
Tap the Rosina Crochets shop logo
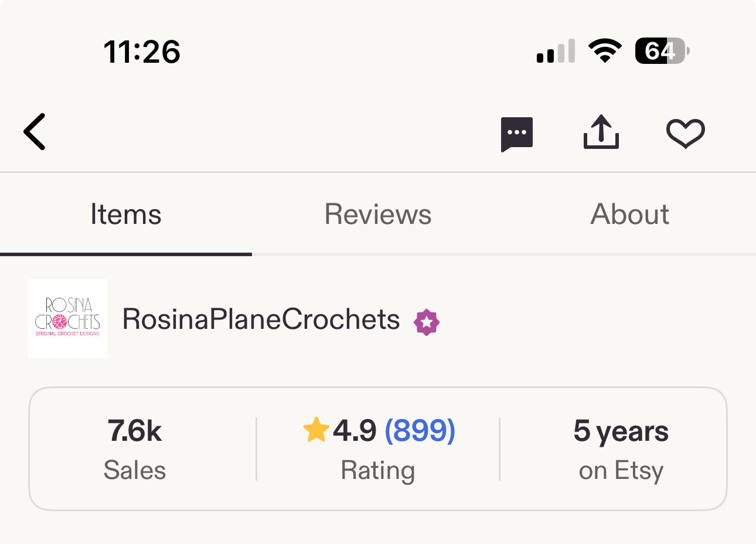point(67,318)
